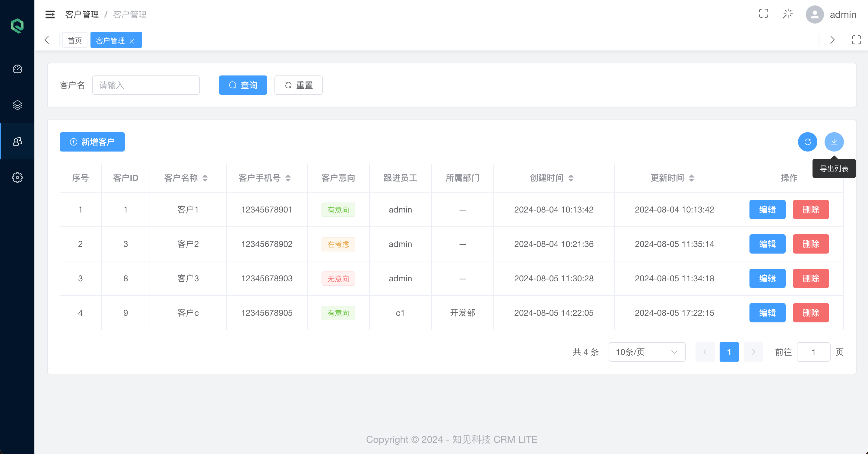Click the 查询 search button
868x454 pixels.
click(x=243, y=85)
